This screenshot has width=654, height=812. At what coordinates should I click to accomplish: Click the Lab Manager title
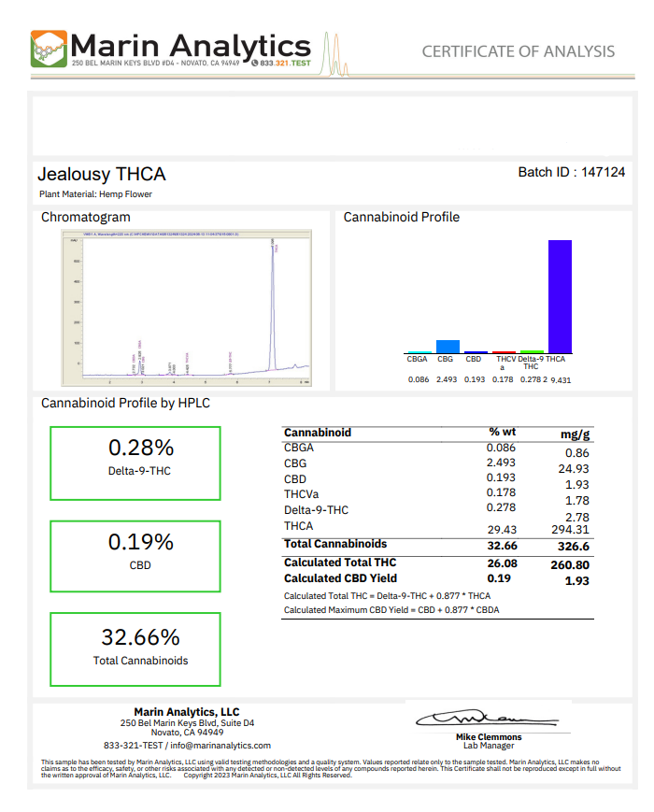point(489,746)
